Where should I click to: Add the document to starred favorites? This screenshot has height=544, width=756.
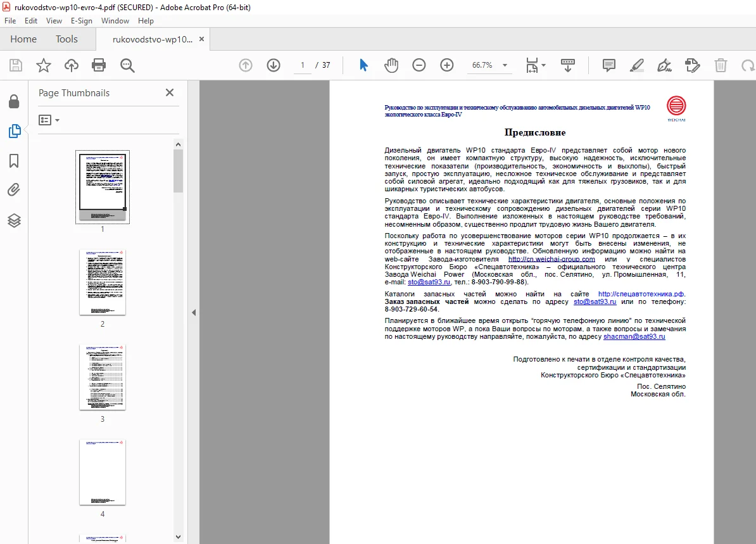point(44,65)
